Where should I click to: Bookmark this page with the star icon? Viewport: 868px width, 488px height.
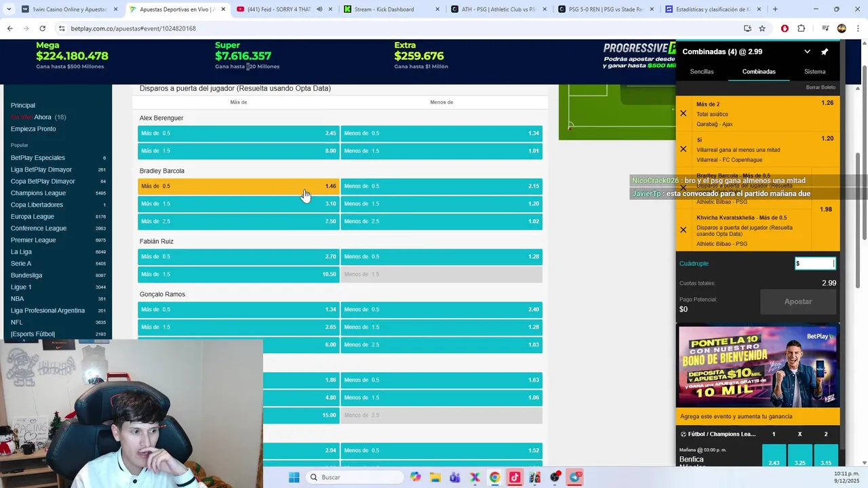(762, 28)
